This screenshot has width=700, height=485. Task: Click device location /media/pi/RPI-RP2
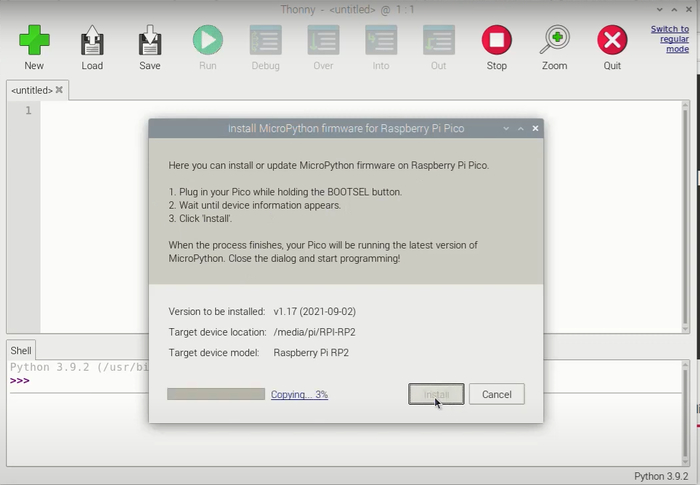tap(314, 332)
